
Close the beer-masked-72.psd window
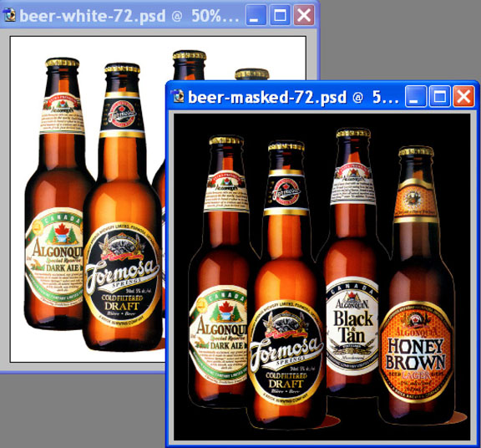[463, 96]
